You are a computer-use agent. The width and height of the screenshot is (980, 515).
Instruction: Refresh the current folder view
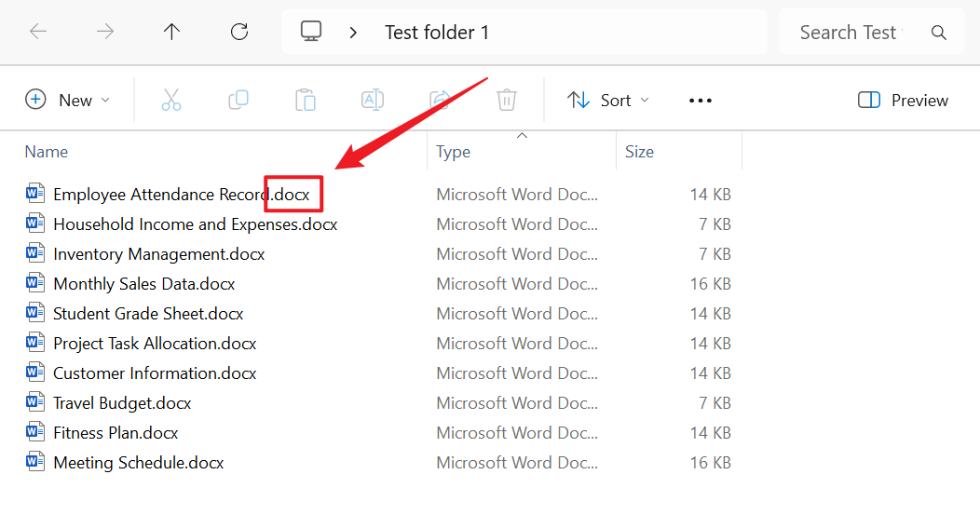(239, 32)
